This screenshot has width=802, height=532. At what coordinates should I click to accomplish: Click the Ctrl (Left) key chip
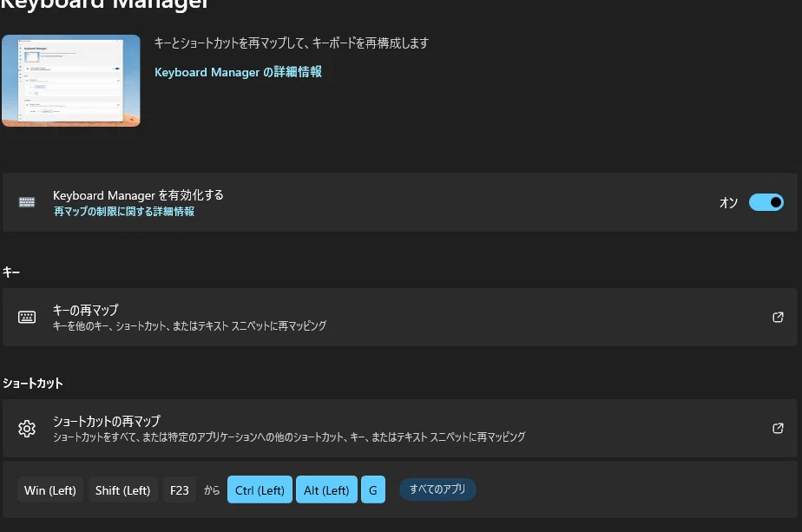(x=260, y=489)
